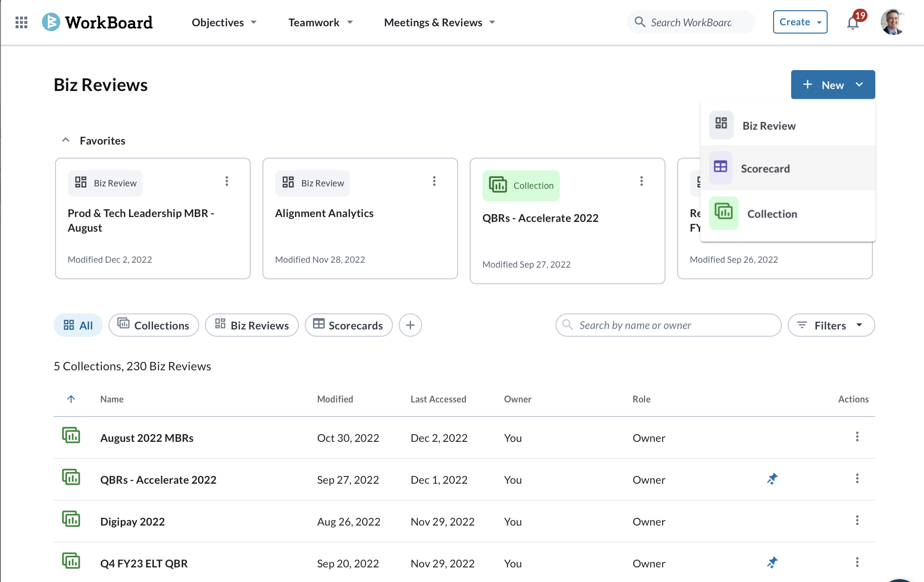The width and height of the screenshot is (924, 582).
Task: Click the Scorecard icon in the New menu
Action: point(721,167)
